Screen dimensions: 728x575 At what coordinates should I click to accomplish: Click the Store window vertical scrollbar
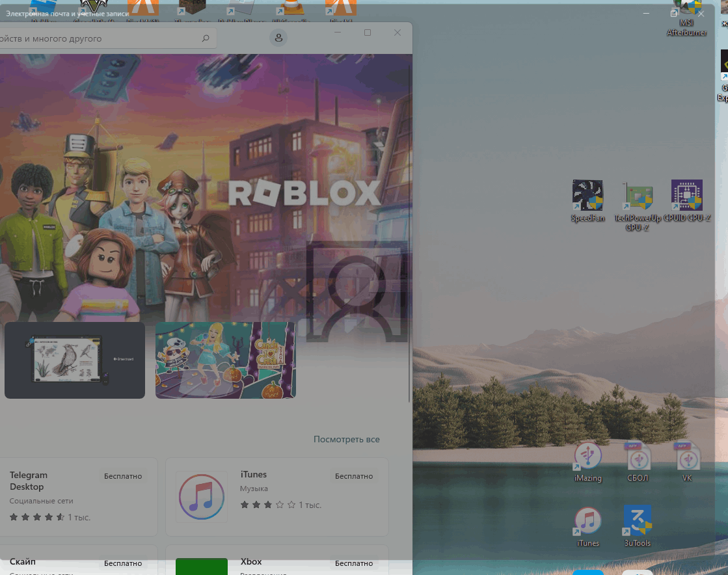tap(409, 232)
